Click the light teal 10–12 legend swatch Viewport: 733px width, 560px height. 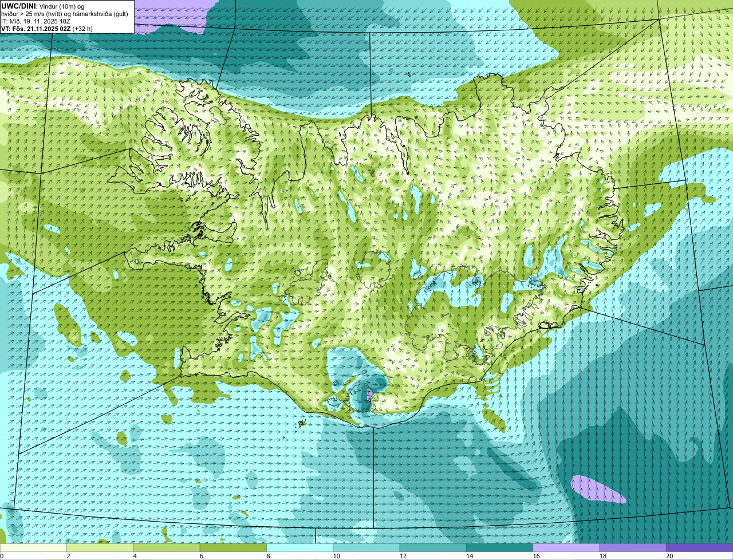tap(366, 548)
